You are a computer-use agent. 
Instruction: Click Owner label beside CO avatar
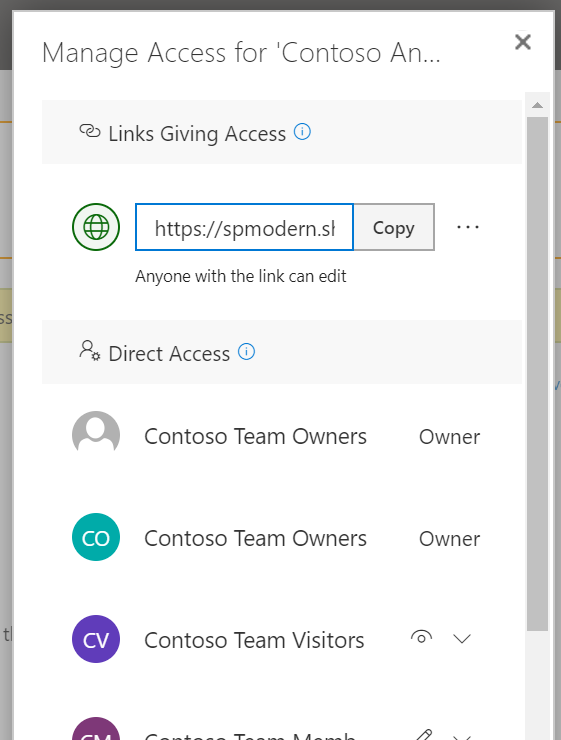449,539
